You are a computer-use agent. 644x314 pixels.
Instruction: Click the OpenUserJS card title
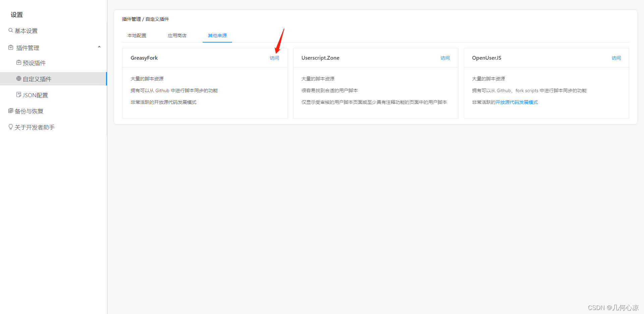[487, 58]
